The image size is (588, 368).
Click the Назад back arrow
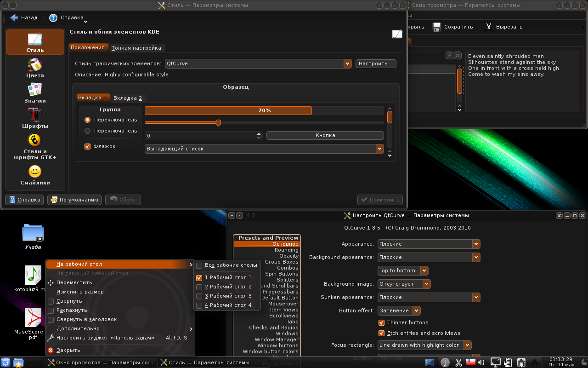[x=14, y=17]
